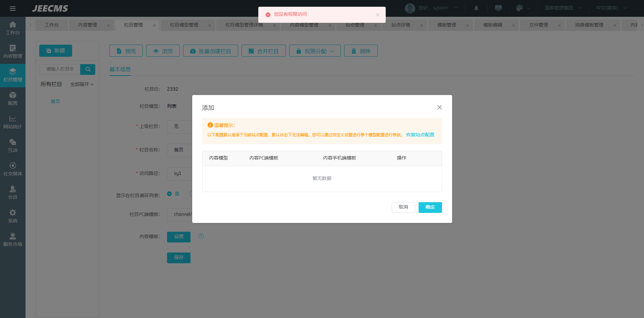Close the 模板管理 tab
This screenshot has width=644, height=318.
click(468, 26)
